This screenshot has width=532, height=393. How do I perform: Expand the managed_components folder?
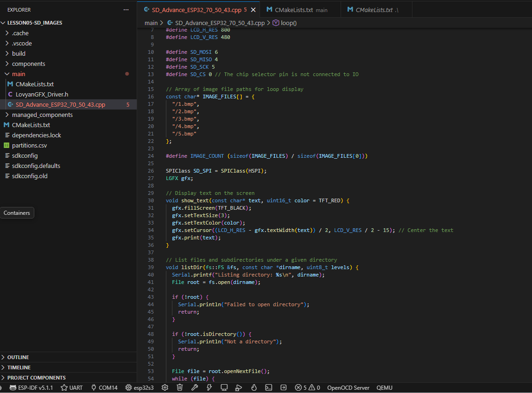tap(42, 115)
